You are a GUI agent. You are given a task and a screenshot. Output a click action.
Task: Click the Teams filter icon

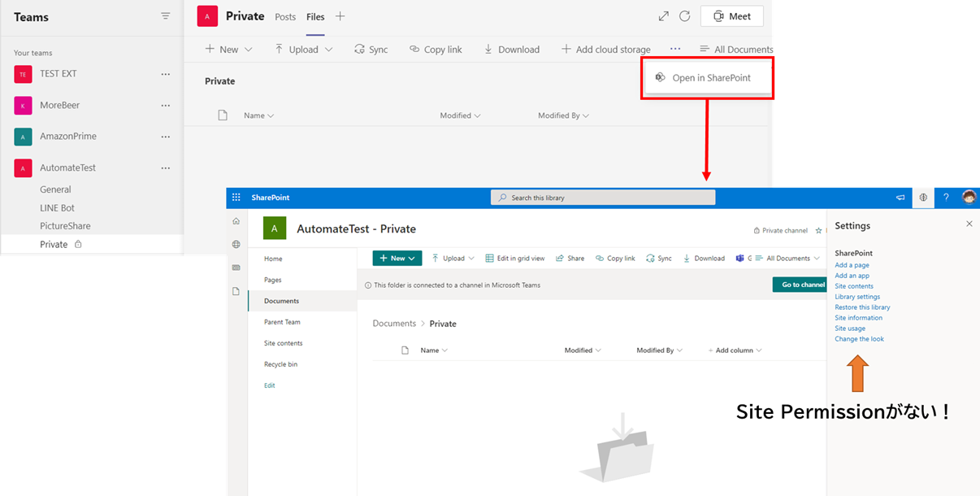tap(166, 16)
